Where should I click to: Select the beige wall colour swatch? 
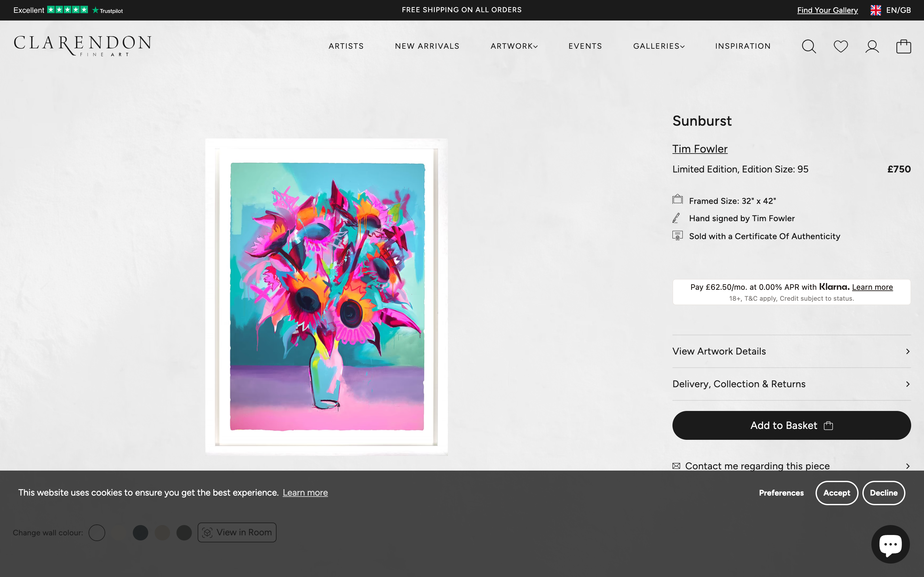coord(162,532)
